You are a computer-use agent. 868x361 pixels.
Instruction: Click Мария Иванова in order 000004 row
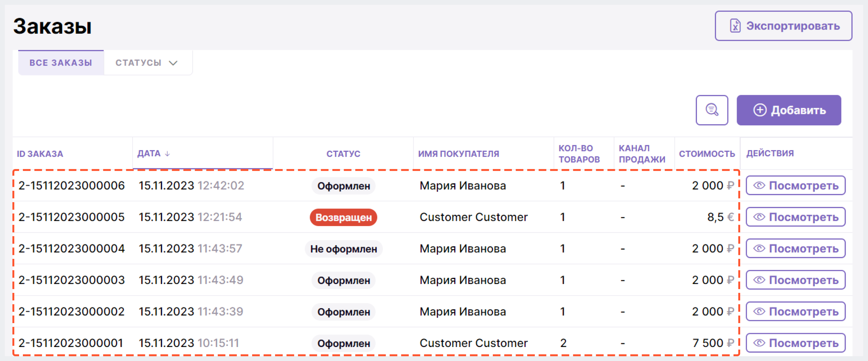[x=463, y=249]
